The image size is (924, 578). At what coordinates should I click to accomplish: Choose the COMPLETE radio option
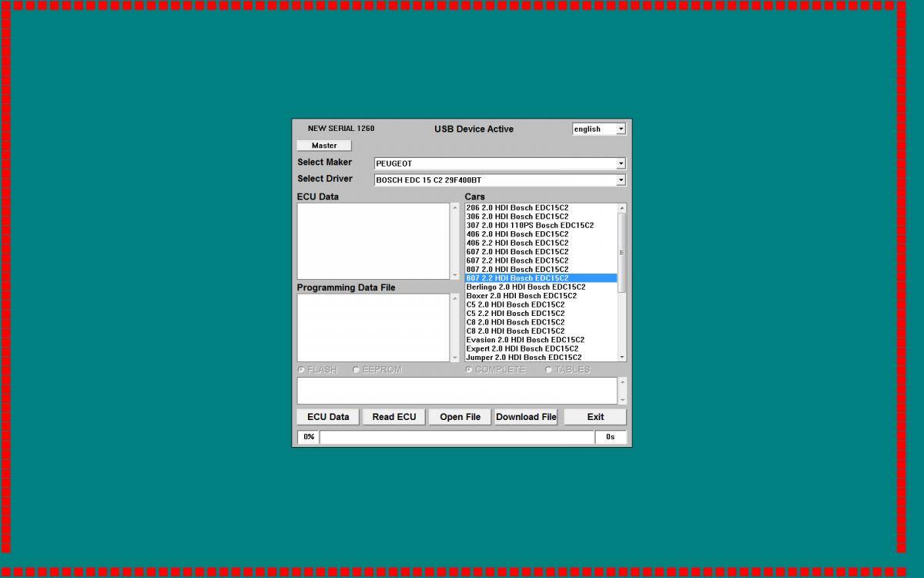click(469, 370)
